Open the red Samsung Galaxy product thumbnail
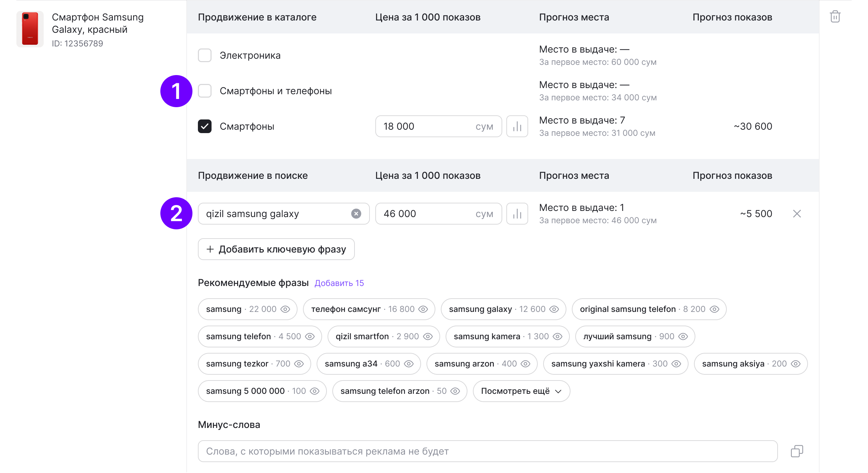 tap(30, 29)
